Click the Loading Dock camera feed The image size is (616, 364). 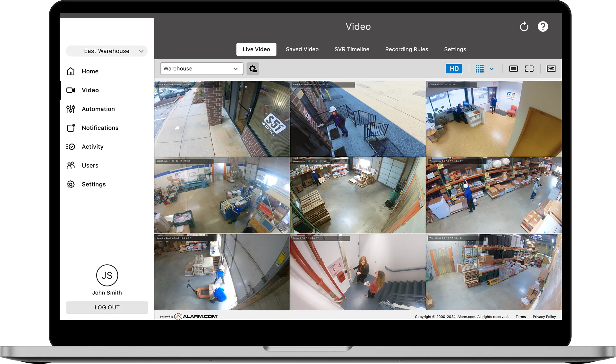222,272
